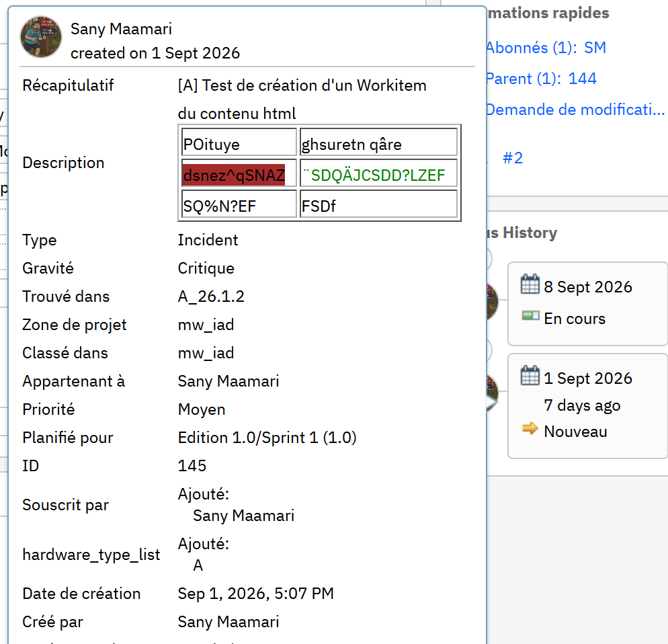Viewport: 668px width, 644px height.
Task: Click the mations rapides panel heading
Action: click(548, 13)
